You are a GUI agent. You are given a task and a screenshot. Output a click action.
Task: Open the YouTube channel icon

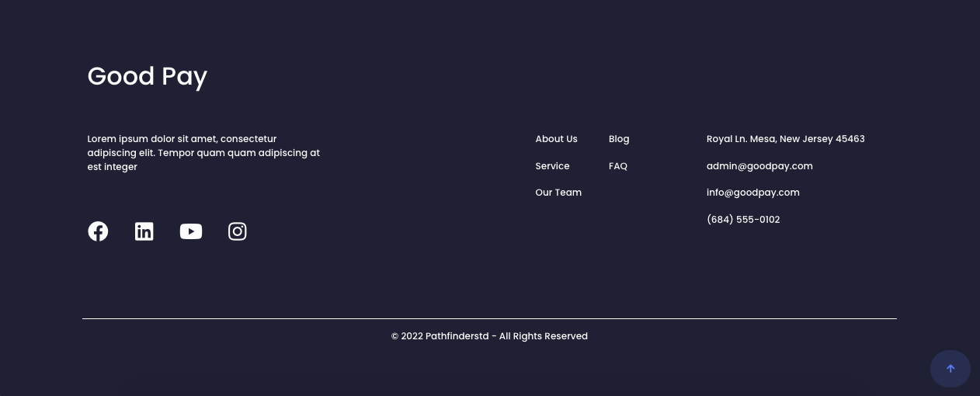click(191, 231)
